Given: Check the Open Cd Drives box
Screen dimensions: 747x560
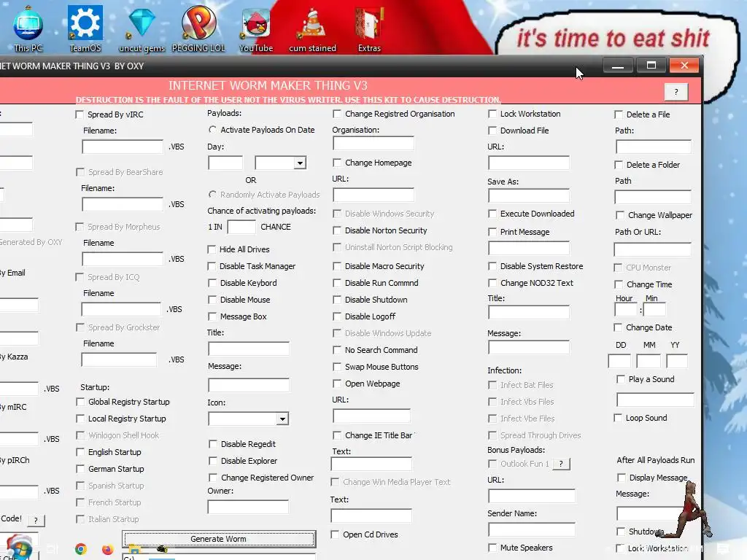Looking at the screenshot, I should 335,534.
